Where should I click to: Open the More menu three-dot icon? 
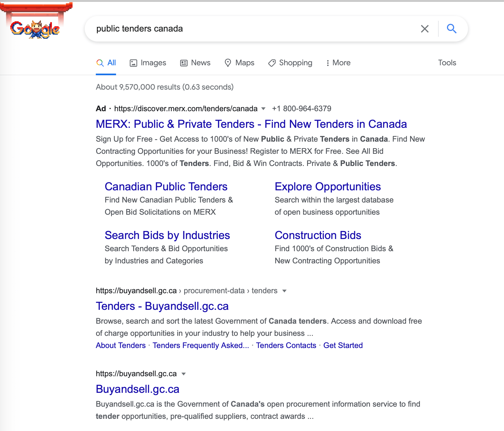tap(328, 63)
